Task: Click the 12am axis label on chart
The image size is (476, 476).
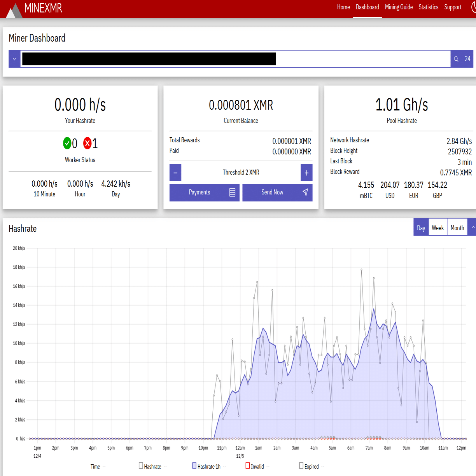Action: [240, 448]
